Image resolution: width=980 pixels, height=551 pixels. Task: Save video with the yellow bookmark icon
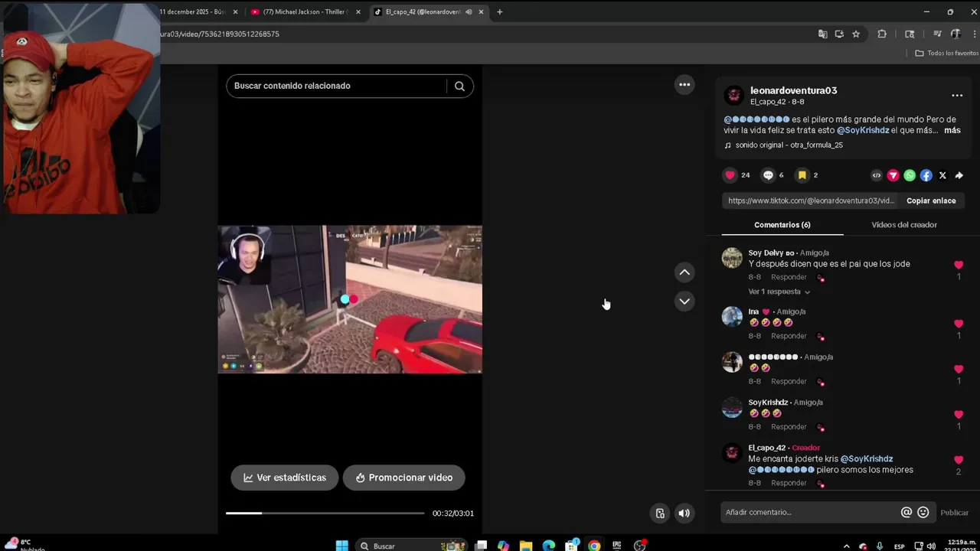802,175
